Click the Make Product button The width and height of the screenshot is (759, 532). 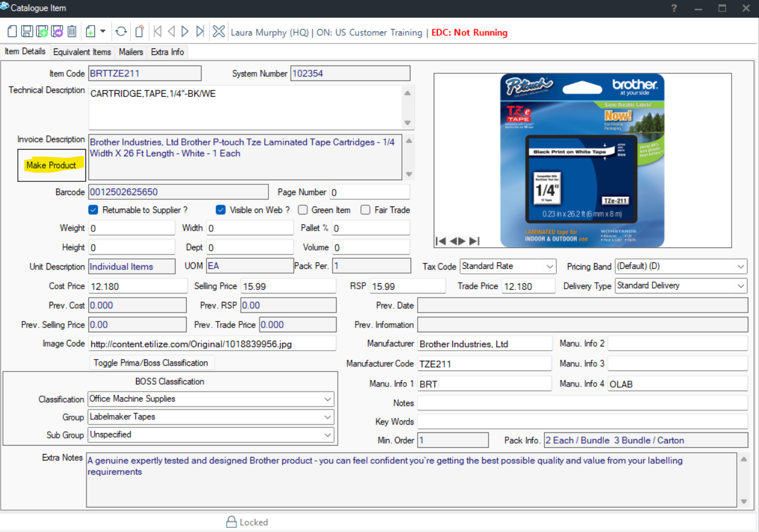click(x=51, y=165)
